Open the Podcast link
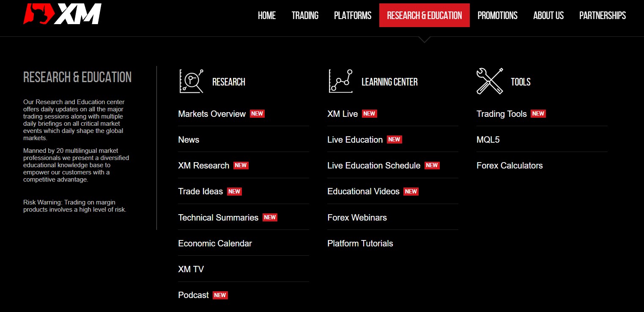 click(x=194, y=295)
